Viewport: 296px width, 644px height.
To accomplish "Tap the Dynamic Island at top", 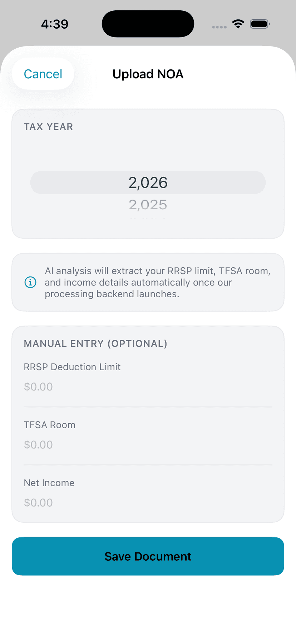I will (x=148, y=24).
